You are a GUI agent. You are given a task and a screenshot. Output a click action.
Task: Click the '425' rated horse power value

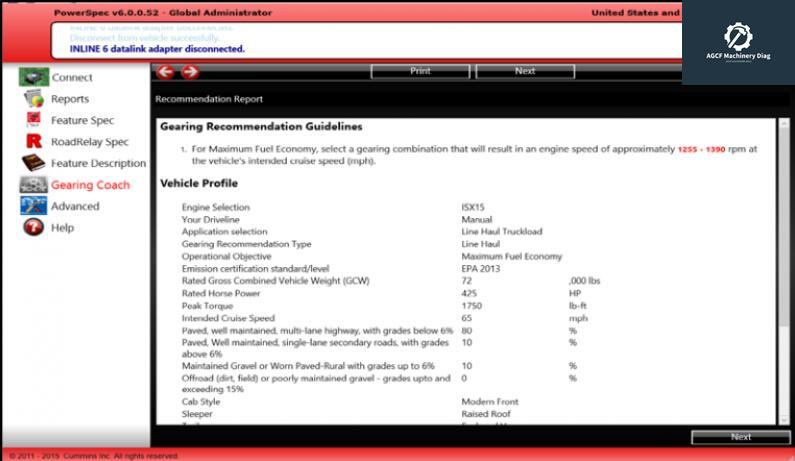click(469, 293)
